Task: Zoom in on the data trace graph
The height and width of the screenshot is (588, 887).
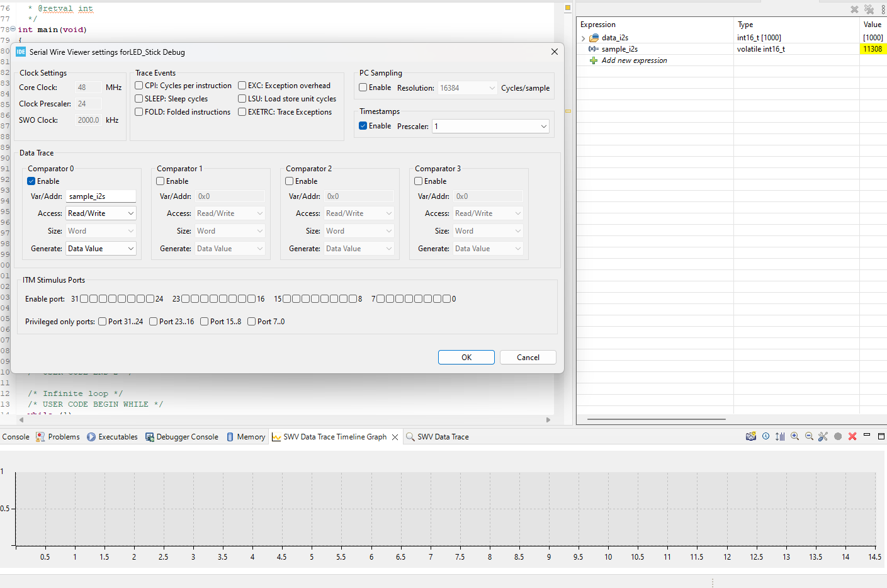Action: pyautogui.click(x=794, y=436)
